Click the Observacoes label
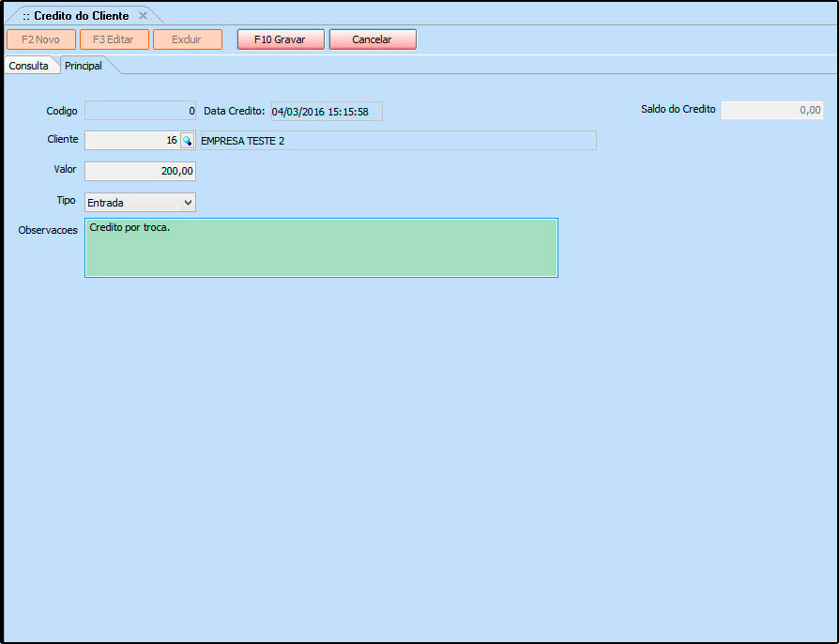The width and height of the screenshot is (839, 644). point(48,230)
